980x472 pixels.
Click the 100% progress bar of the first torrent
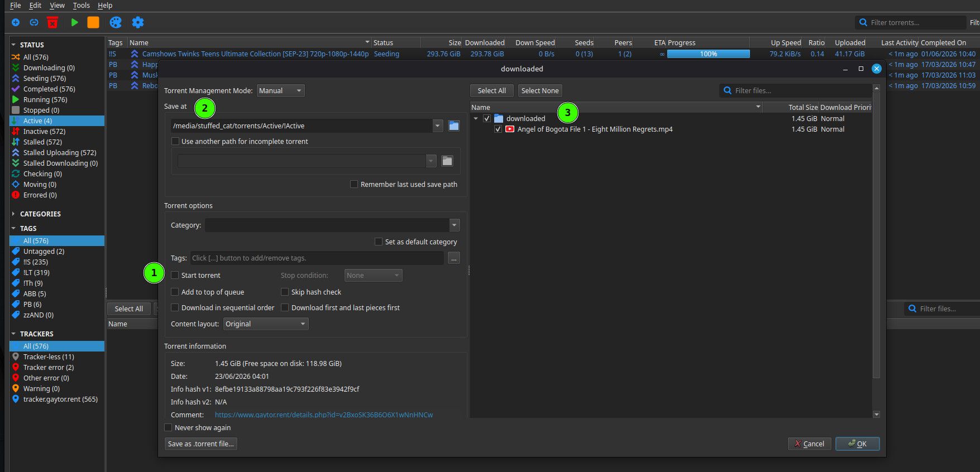(x=709, y=54)
